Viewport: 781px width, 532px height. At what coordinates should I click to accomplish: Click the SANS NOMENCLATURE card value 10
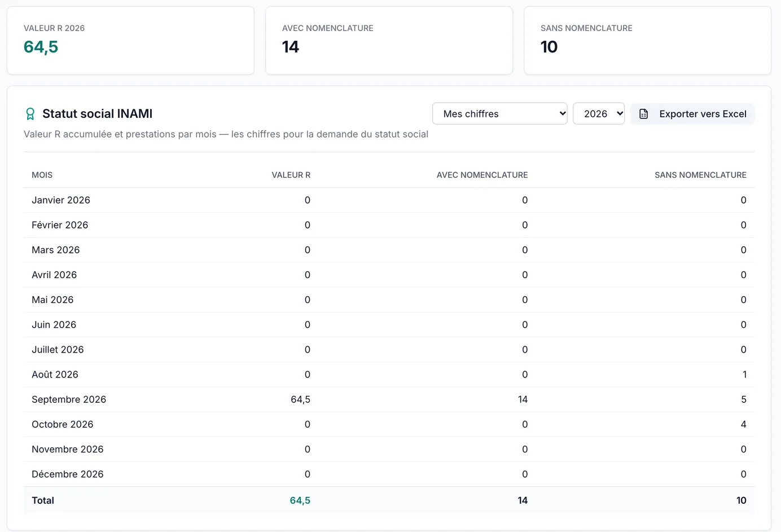click(549, 47)
